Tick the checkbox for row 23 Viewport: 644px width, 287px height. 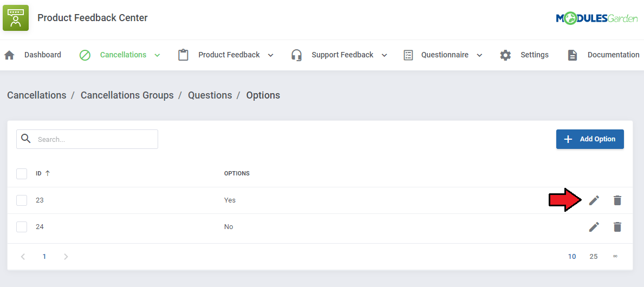(x=22, y=200)
